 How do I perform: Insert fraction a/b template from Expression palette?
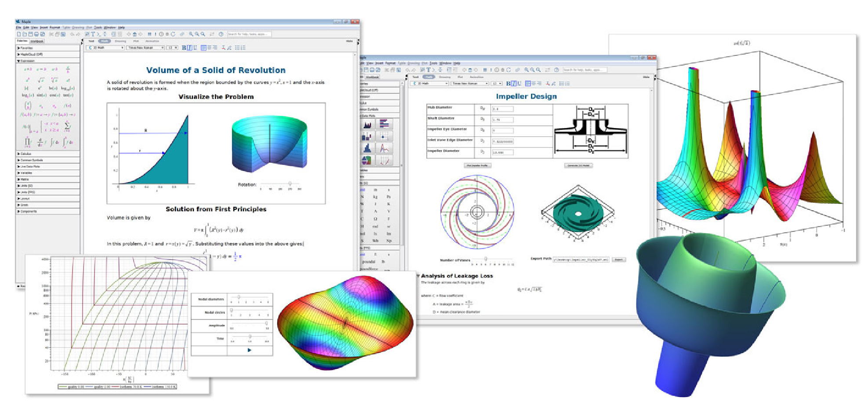(68, 70)
